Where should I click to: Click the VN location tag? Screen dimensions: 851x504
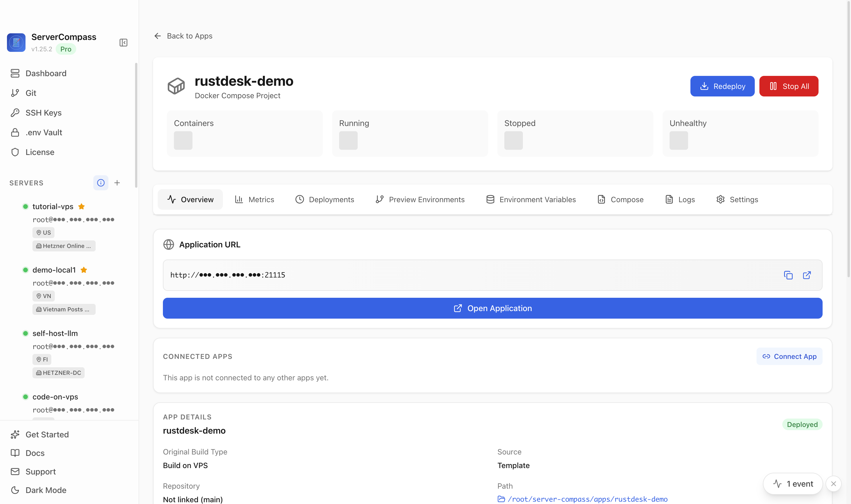[x=43, y=296]
